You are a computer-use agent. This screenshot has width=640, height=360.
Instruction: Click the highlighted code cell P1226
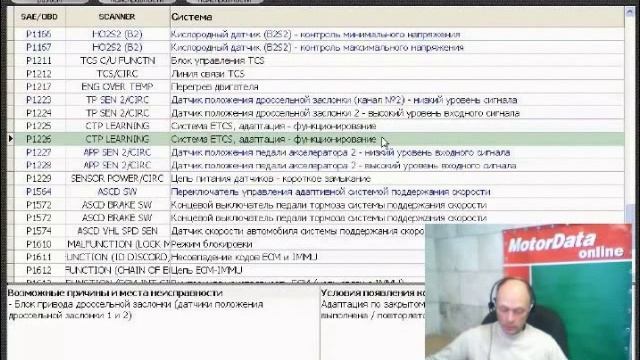click(39, 139)
